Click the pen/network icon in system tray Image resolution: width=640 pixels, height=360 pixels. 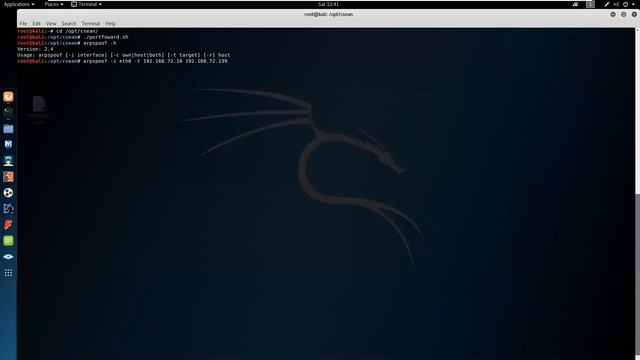coord(607,4)
